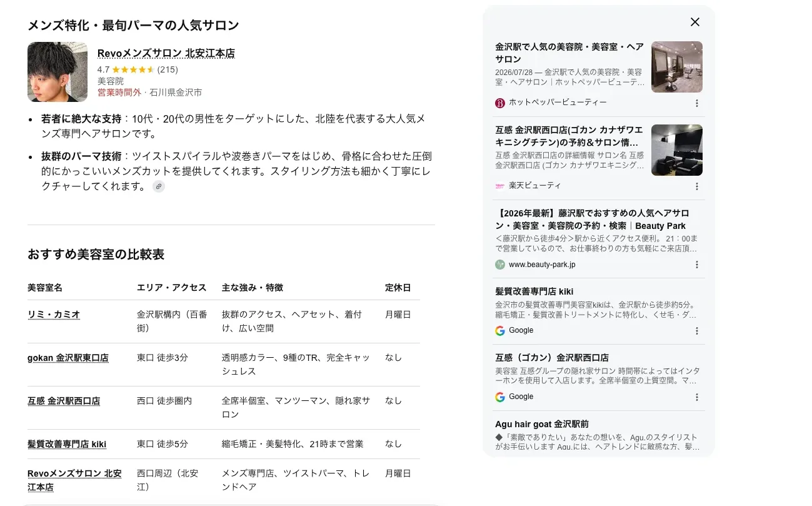Click 楽天ビューティ source name
The image size is (812, 506).
coord(535,186)
